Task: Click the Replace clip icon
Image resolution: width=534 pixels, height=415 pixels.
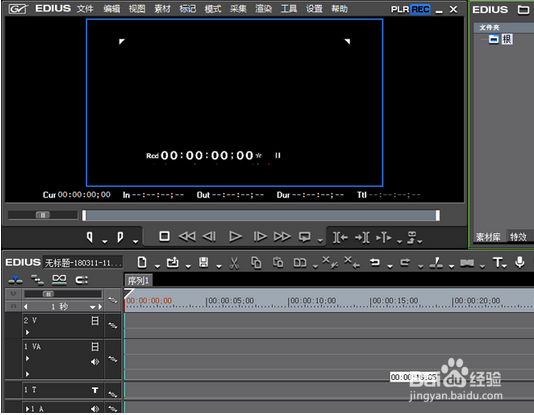Action: click(300, 263)
